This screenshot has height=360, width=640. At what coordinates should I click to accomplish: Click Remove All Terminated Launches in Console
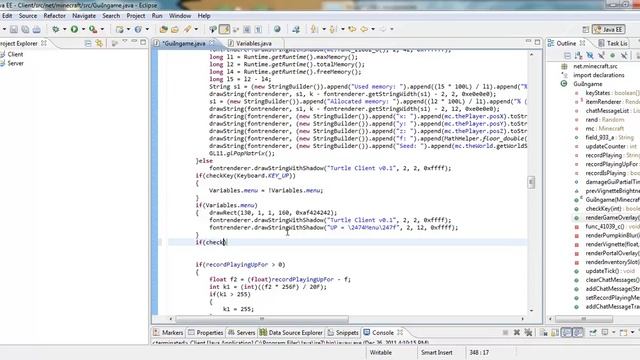(x=528, y=333)
